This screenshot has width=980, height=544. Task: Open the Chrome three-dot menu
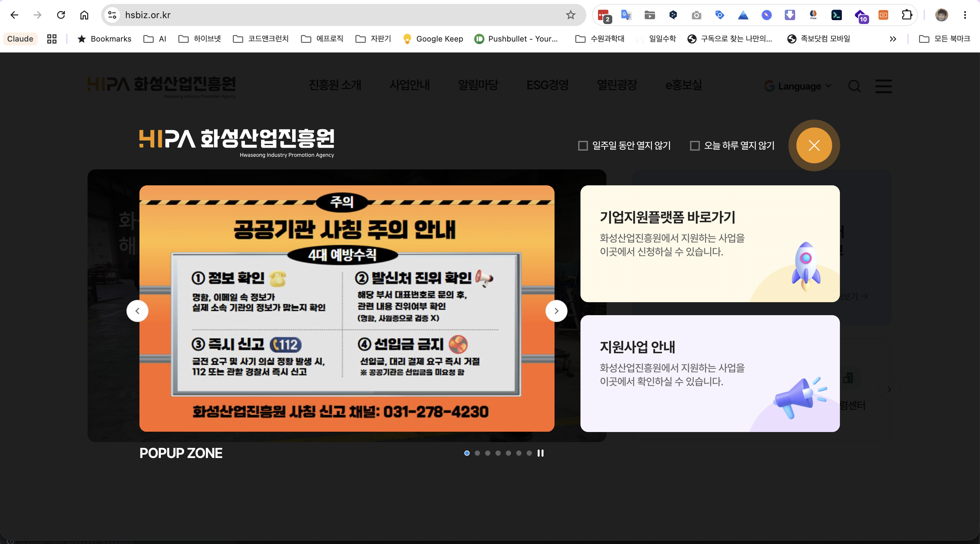click(965, 15)
